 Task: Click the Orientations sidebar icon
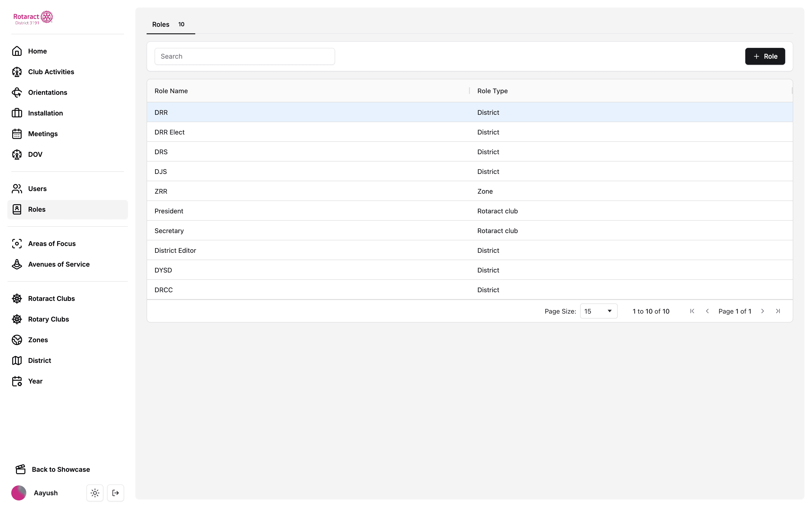click(x=17, y=92)
